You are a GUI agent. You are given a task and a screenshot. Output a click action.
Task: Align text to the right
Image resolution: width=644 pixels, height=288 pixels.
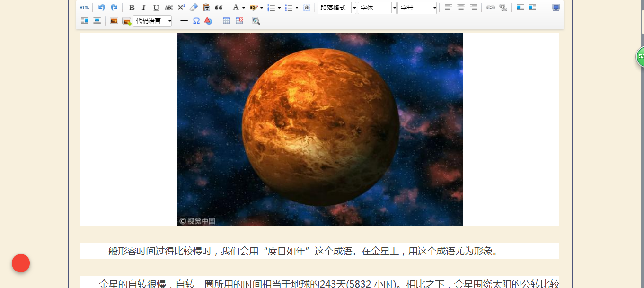[474, 8]
